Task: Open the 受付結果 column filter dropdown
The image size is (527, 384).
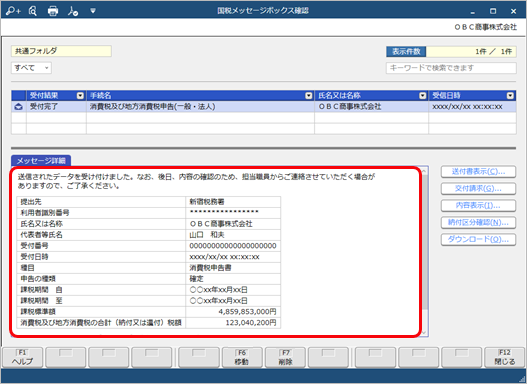Action: pyautogui.click(x=80, y=96)
